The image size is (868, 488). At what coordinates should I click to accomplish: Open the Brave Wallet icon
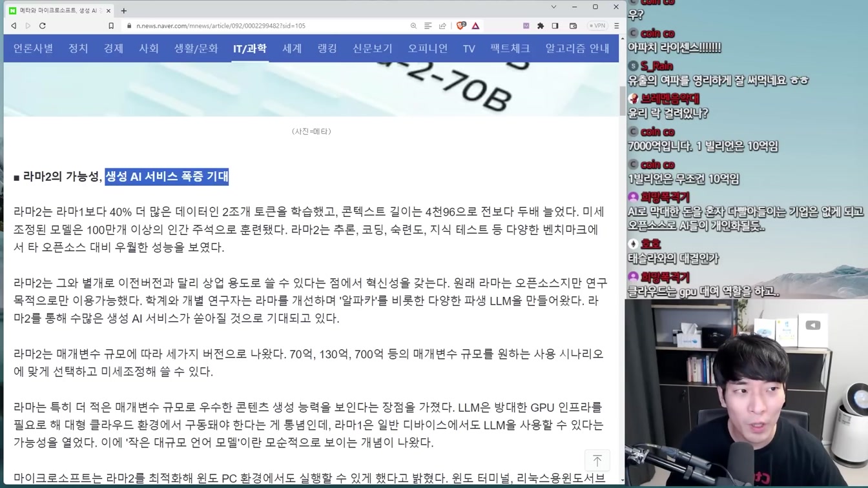573,26
